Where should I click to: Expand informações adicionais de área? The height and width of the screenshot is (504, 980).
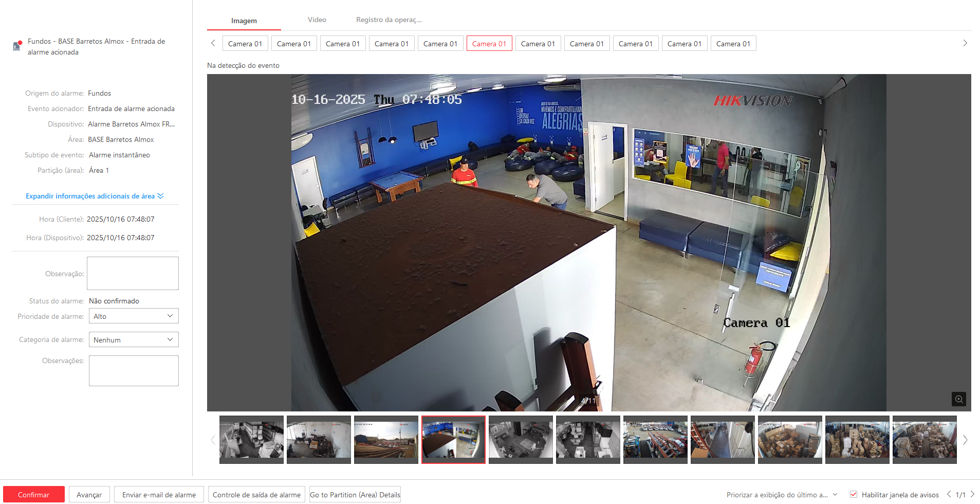click(95, 196)
